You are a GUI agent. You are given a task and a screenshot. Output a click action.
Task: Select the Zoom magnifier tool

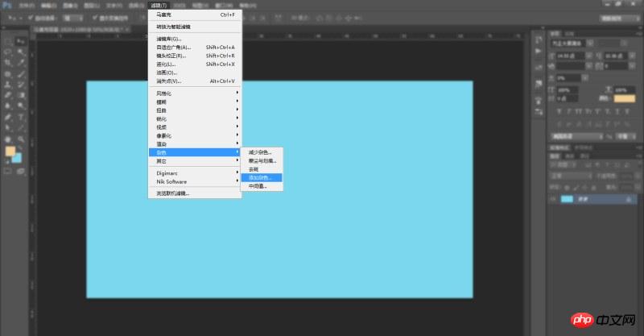click(x=21, y=139)
